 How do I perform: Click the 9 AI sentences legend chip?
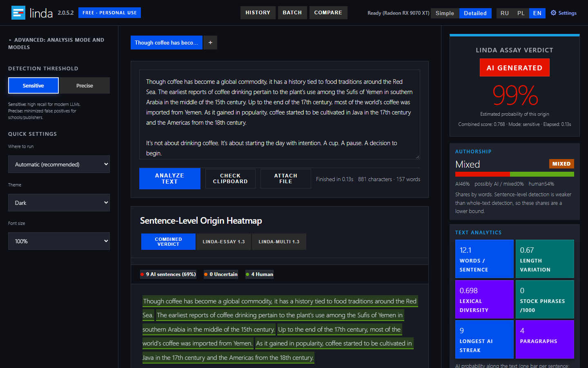pos(168,274)
